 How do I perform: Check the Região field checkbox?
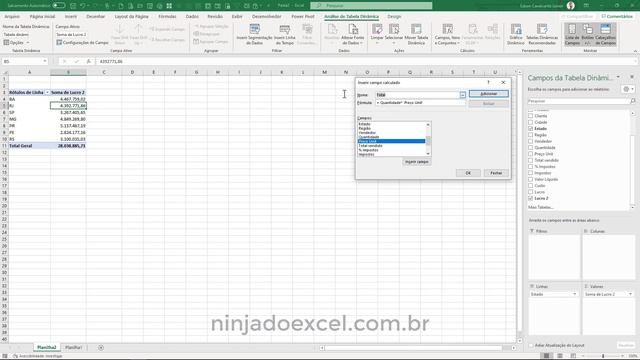(531, 135)
